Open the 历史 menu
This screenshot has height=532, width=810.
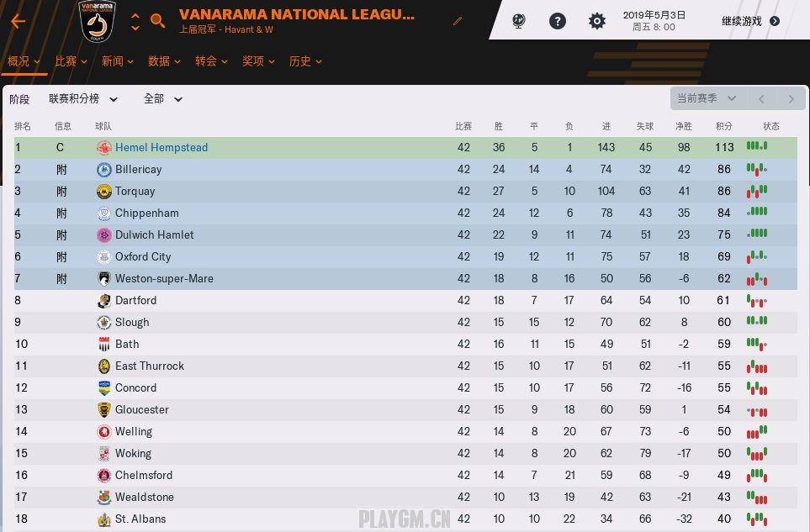305,61
